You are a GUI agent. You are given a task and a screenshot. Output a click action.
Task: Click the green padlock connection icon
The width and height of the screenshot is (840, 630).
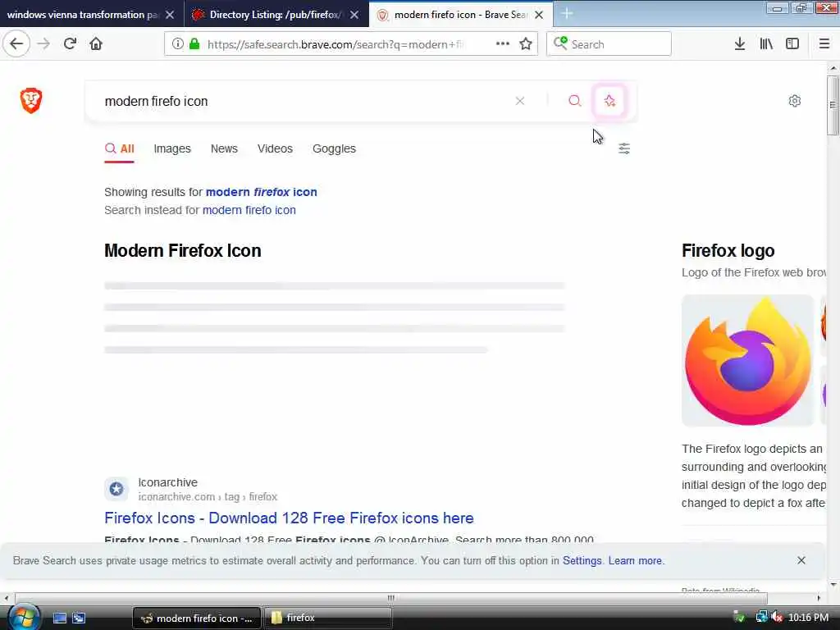tap(194, 44)
